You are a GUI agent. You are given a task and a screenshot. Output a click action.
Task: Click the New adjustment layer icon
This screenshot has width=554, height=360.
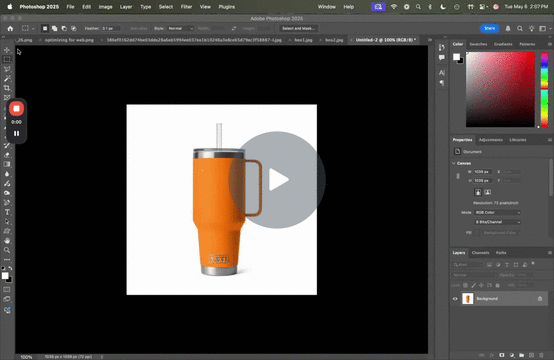pos(512,355)
